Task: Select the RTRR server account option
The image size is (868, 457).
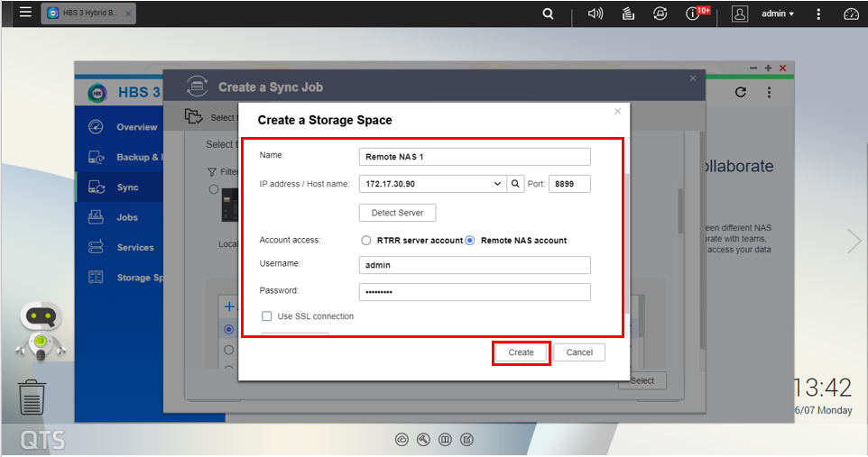Action: (366, 241)
